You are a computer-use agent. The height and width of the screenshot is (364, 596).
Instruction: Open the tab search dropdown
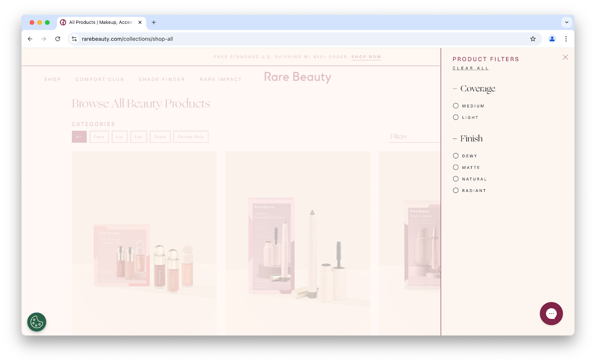(x=567, y=22)
